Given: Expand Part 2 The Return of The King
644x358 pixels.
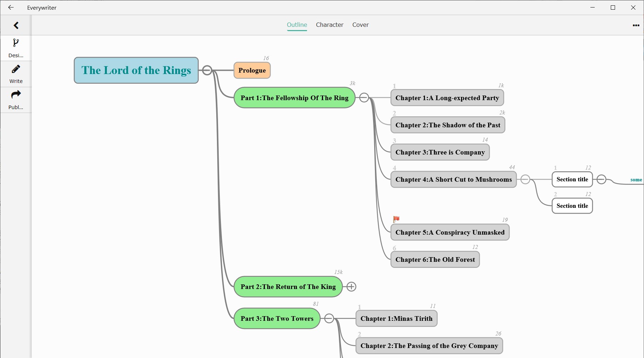Looking at the screenshot, I should (351, 287).
